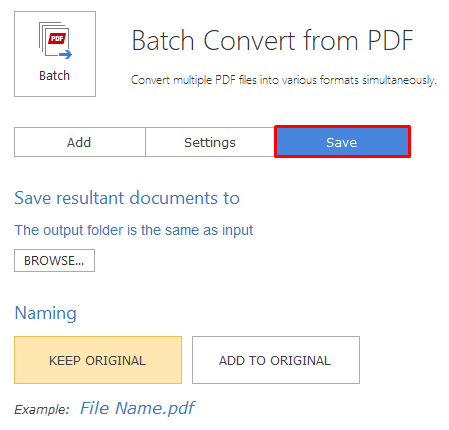Click the output folder same as input text
The width and height of the screenshot is (449, 430).
point(134,230)
